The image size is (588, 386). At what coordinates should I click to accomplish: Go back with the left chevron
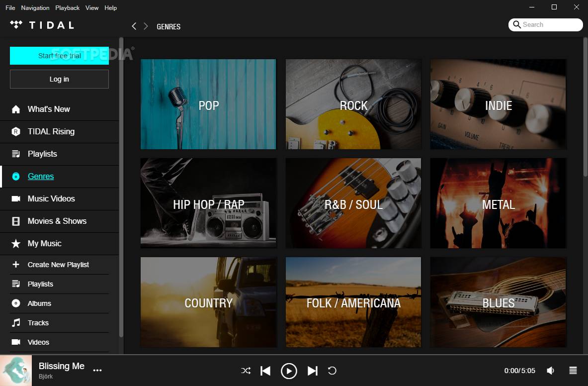coord(134,26)
